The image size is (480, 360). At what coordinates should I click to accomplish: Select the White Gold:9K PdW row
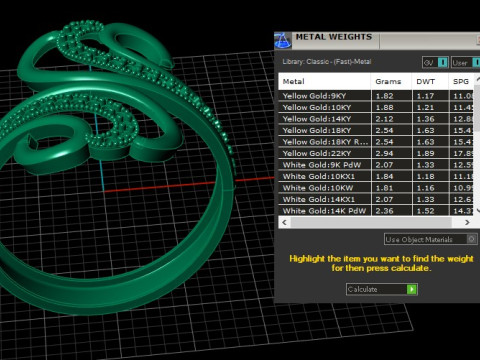pos(376,165)
